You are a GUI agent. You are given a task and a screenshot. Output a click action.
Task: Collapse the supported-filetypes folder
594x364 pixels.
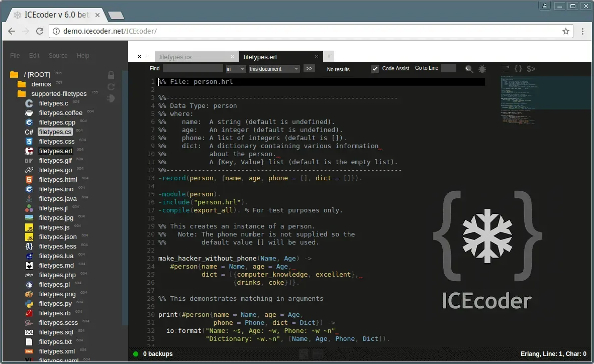tap(59, 93)
